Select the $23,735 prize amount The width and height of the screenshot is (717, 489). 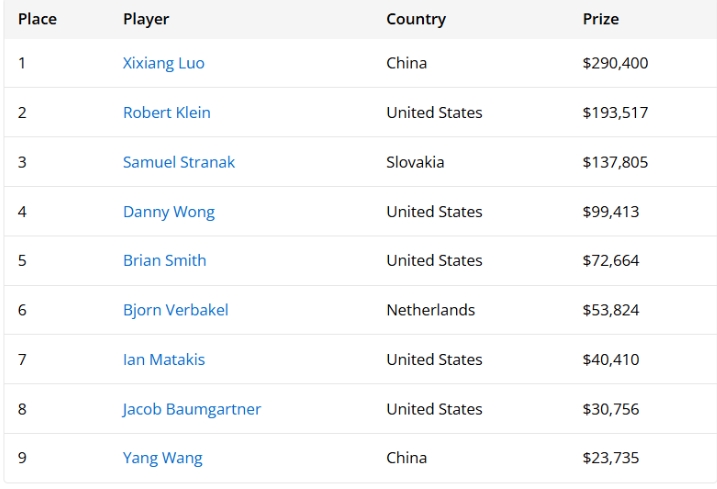click(610, 458)
